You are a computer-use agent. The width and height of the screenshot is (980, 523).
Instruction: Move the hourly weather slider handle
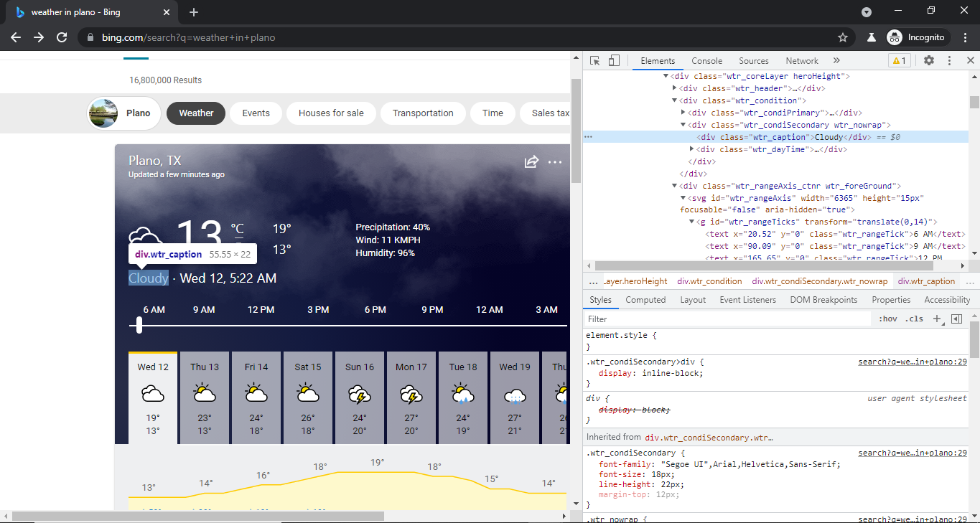[x=139, y=326]
